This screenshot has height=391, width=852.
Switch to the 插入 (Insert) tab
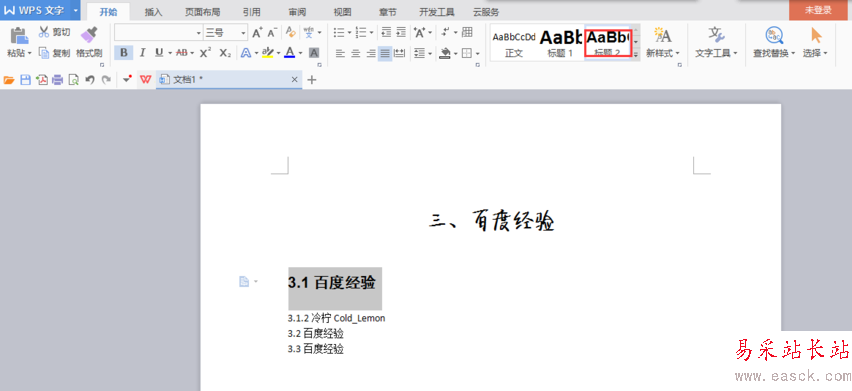(153, 12)
